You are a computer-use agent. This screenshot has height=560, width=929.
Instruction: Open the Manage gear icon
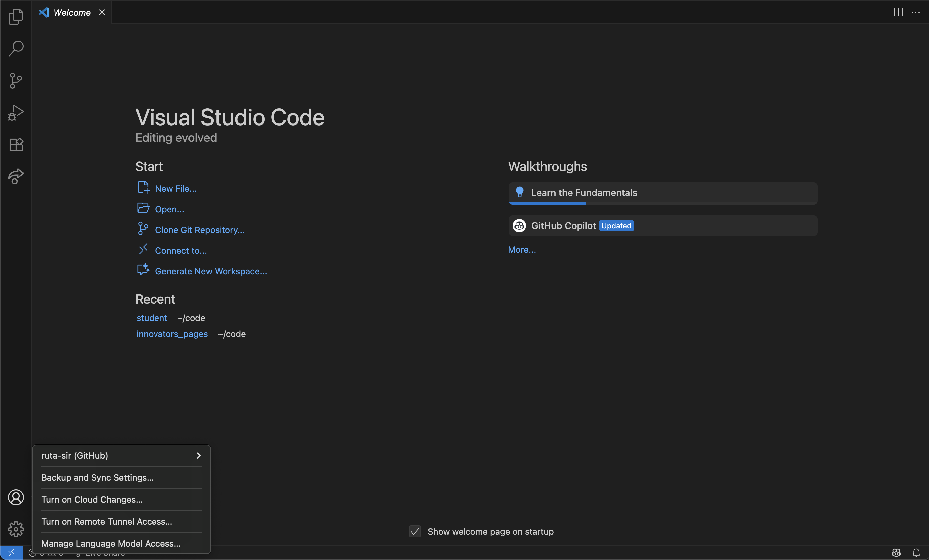pos(16,529)
